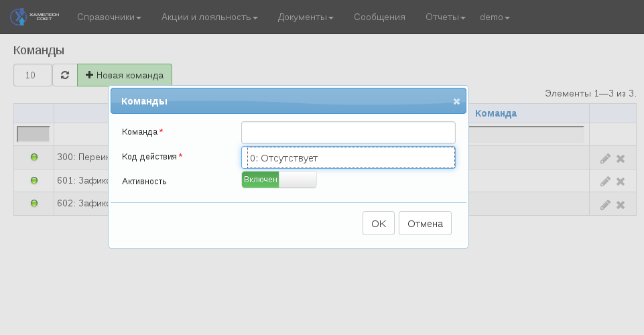Click the edit pencil in the 300 row
Screen dimensions: 644x335
[x=605, y=159]
